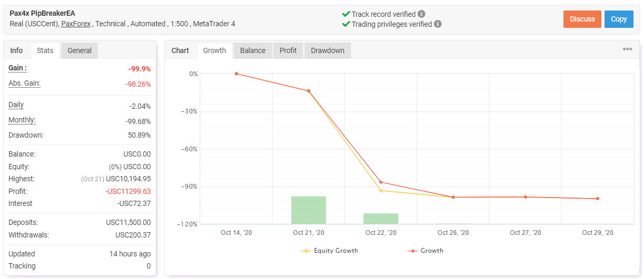644x279 pixels.
Task: Switch to the Balance chart tab
Action: pos(253,50)
